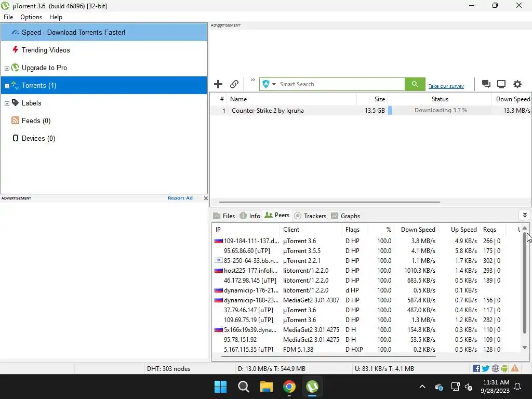Open the search provider dropdown arrow
The image size is (532, 399).
coord(274,84)
